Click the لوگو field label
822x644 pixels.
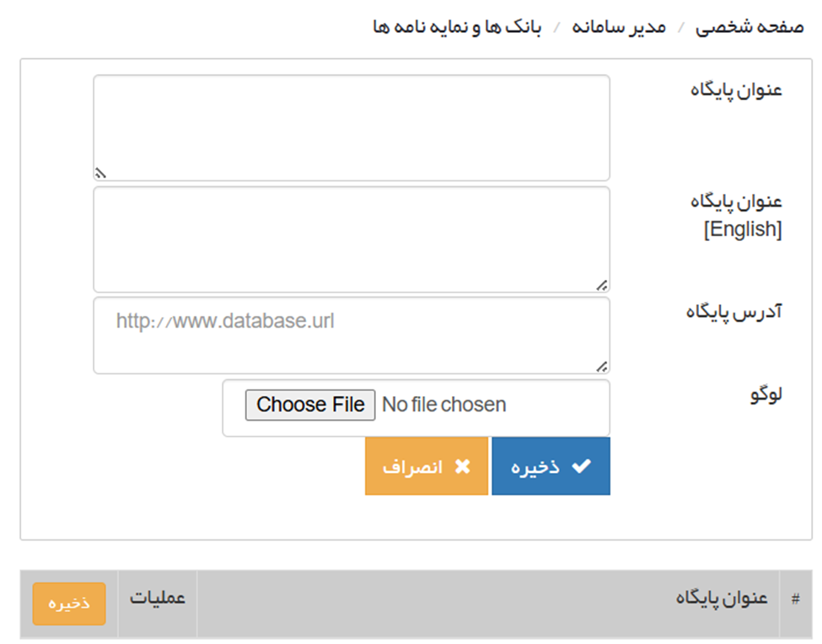point(766,394)
